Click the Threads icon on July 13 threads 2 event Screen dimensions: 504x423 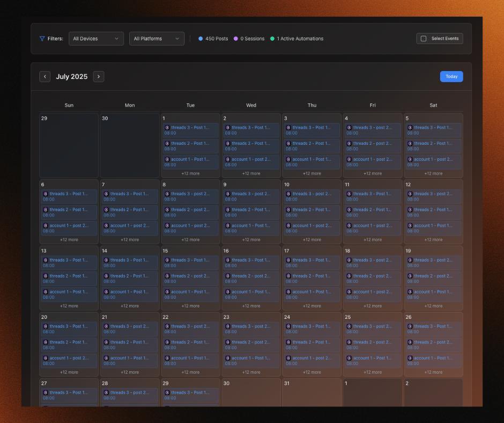46,276
